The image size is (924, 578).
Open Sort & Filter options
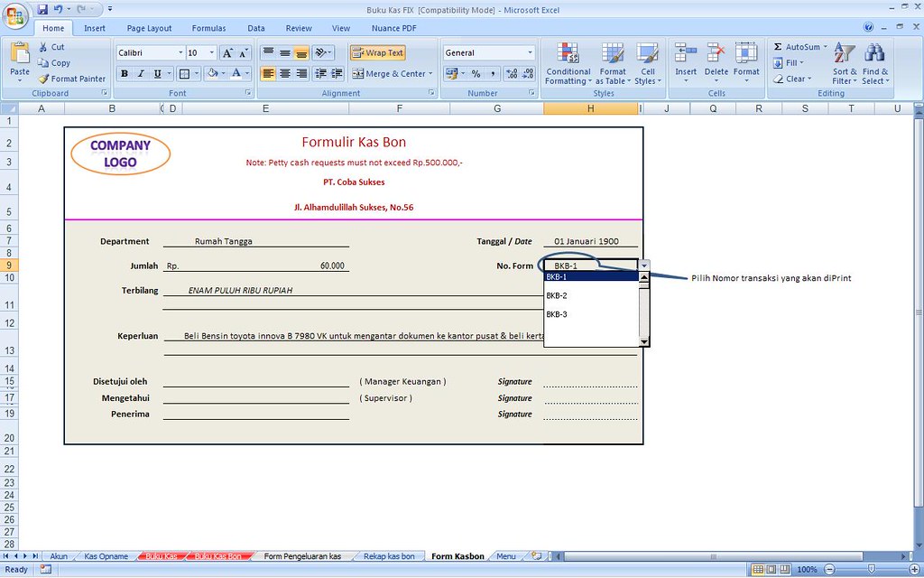(x=845, y=64)
